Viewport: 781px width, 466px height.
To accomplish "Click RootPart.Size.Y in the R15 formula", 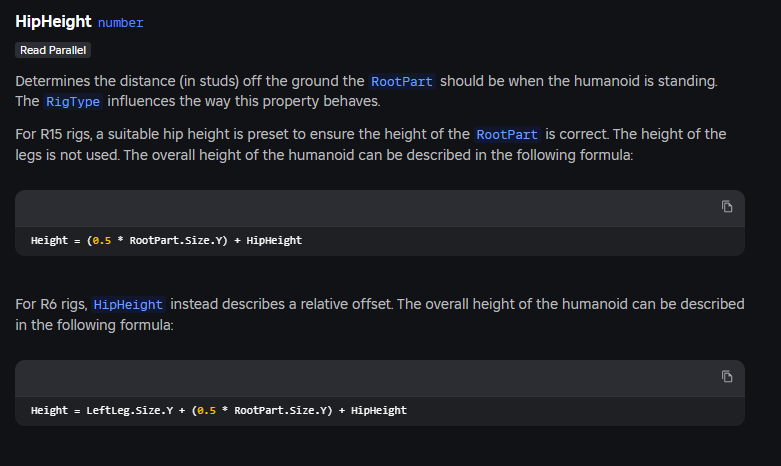I will (x=173, y=241).
